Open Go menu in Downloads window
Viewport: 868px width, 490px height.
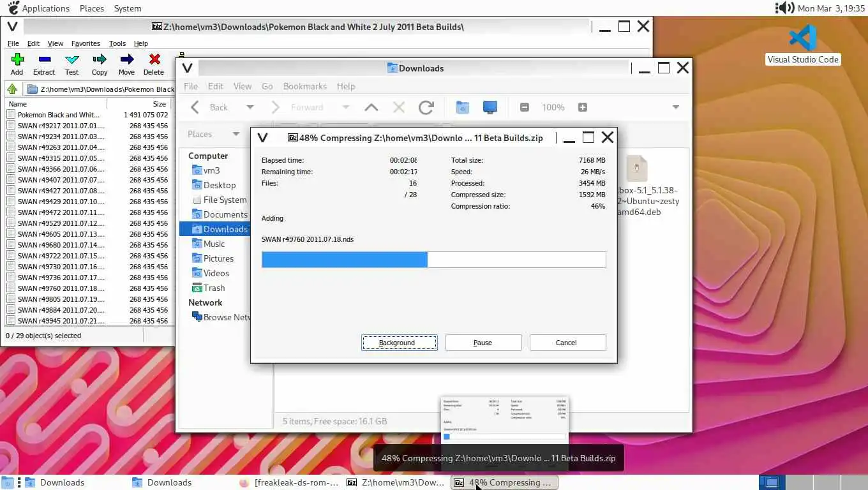[x=267, y=86]
